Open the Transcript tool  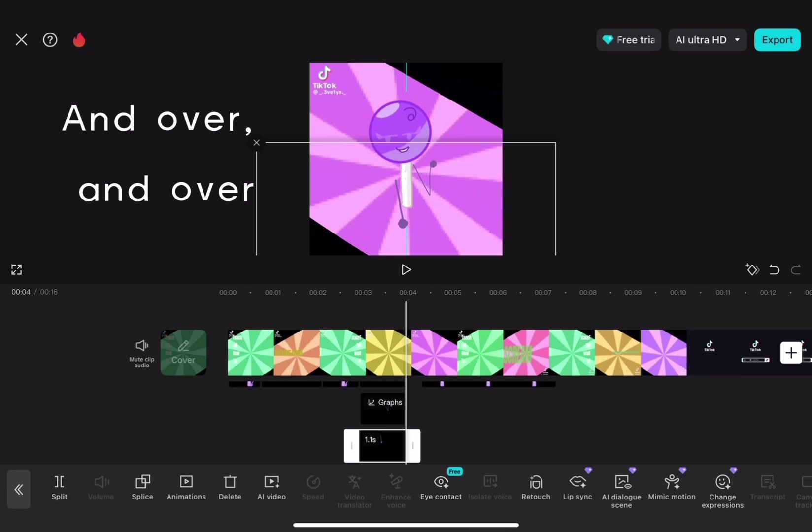tap(768, 488)
